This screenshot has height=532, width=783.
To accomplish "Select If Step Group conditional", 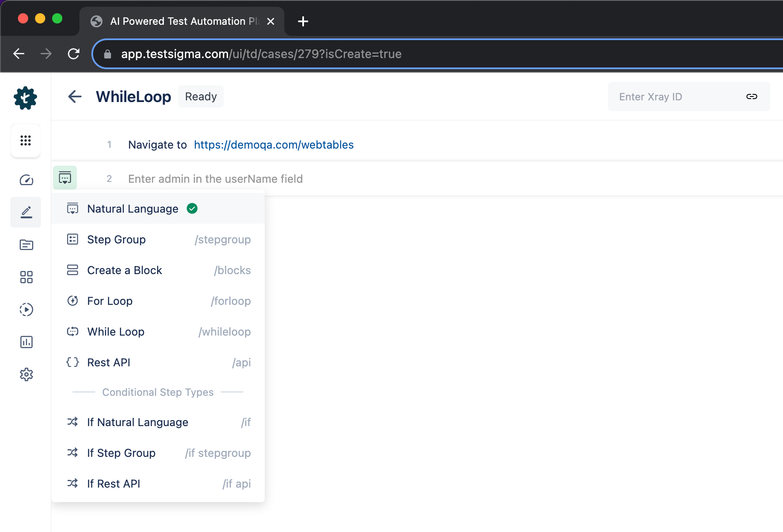I will point(158,453).
